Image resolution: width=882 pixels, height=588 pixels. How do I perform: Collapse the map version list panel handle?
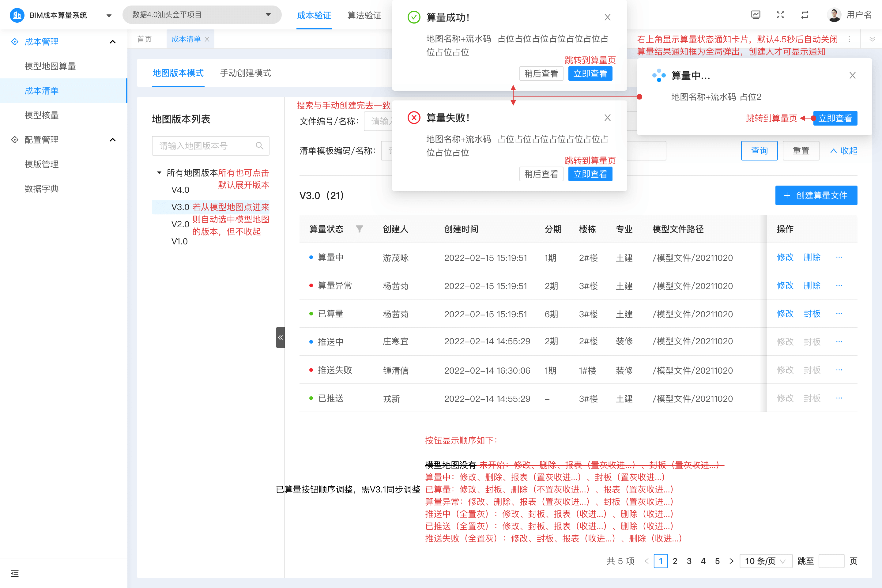[280, 337]
